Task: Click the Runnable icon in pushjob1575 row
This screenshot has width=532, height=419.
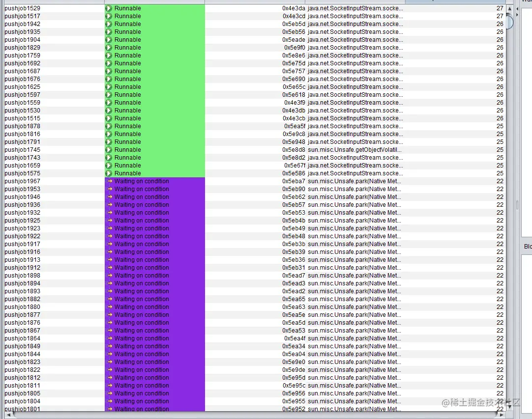Action: point(109,173)
